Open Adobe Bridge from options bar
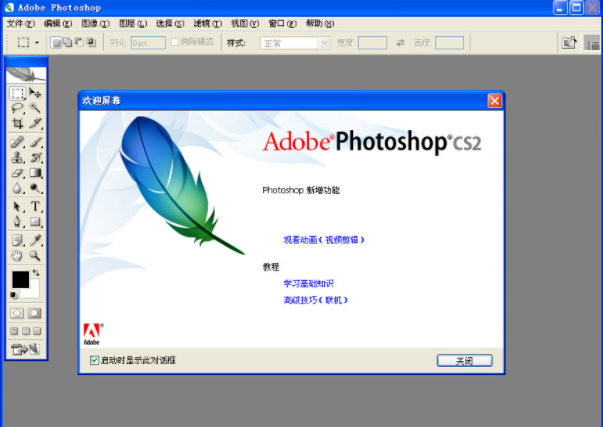 [569, 42]
